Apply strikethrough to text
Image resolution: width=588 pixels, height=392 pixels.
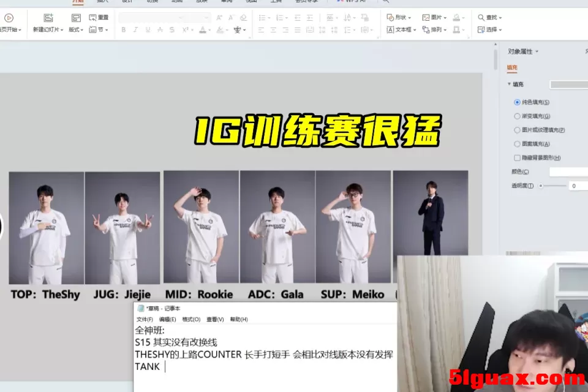[x=160, y=29]
